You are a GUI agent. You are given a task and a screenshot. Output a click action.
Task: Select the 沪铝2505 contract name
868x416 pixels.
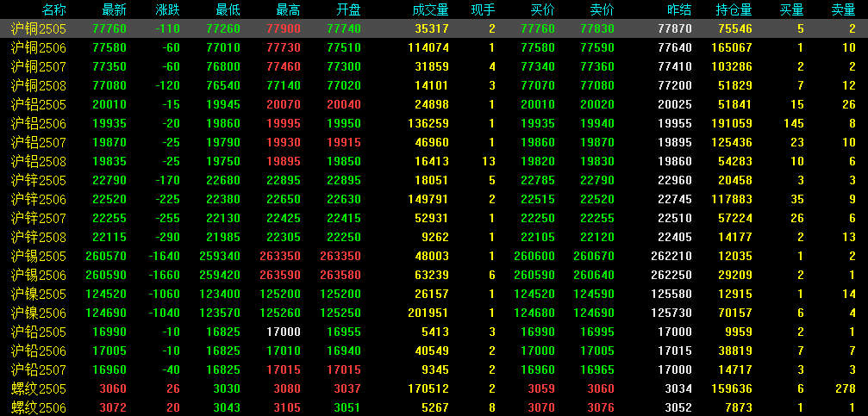pos(38,104)
